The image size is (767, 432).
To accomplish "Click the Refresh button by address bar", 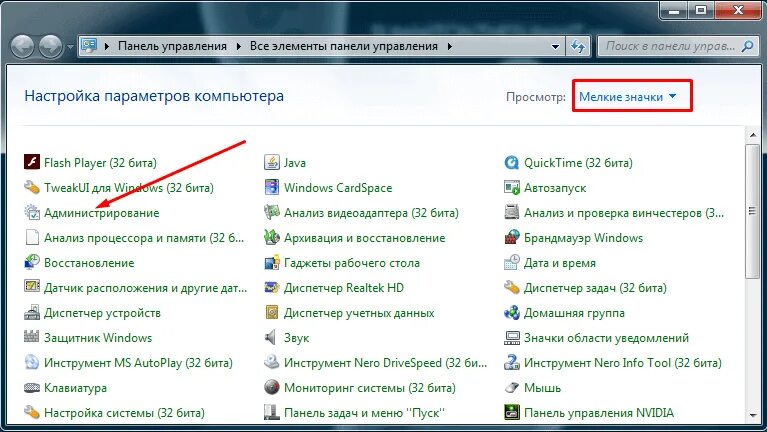I will tap(578, 46).
